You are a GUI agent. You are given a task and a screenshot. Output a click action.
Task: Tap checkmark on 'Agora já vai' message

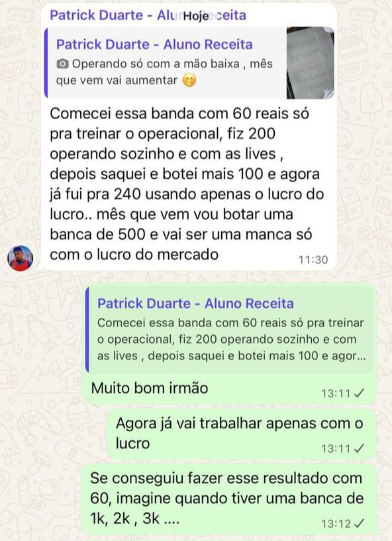pyautogui.click(x=359, y=448)
